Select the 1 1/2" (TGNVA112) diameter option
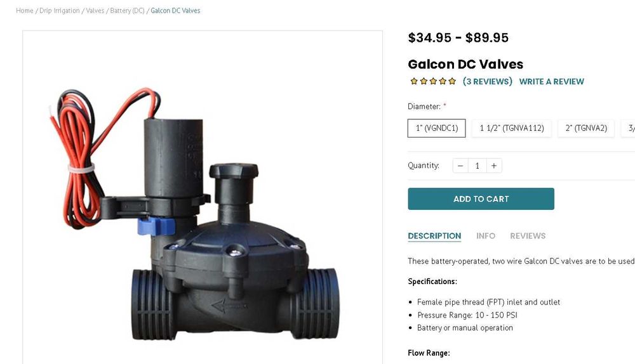This screenshot has height=364, width=635. point(511,128)
